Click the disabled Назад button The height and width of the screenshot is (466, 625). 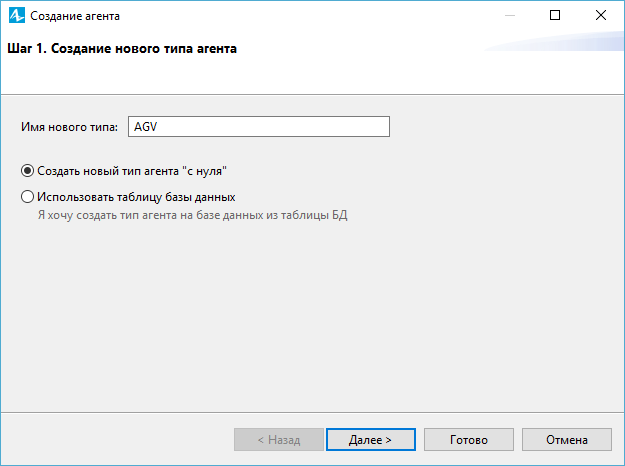[279, 439]
